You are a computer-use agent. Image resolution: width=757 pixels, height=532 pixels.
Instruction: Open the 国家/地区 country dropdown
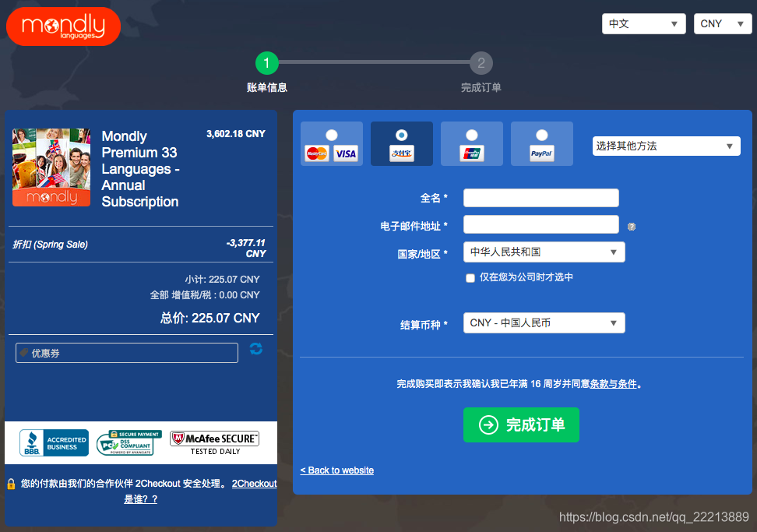[x=544, y=252]
